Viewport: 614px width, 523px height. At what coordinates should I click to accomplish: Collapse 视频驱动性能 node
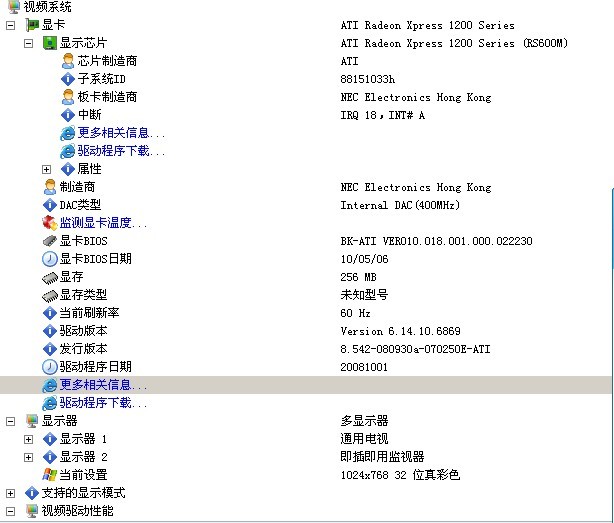point(11,511)
